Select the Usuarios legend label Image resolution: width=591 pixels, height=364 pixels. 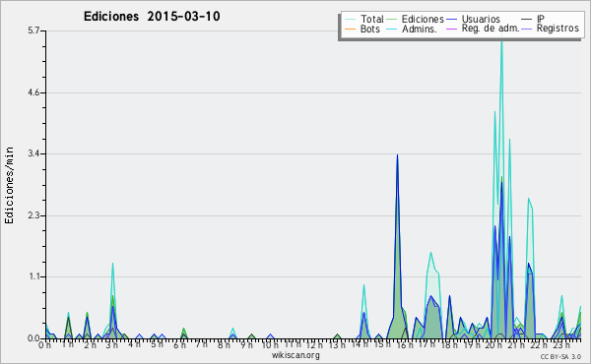click(481, 19)
